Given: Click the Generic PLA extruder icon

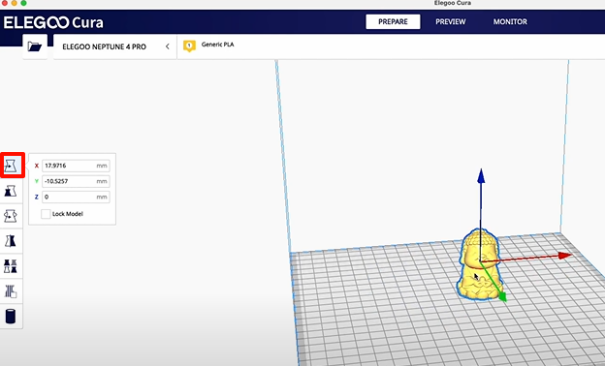Looking at the screenshot, I should [x=189, y=46].
